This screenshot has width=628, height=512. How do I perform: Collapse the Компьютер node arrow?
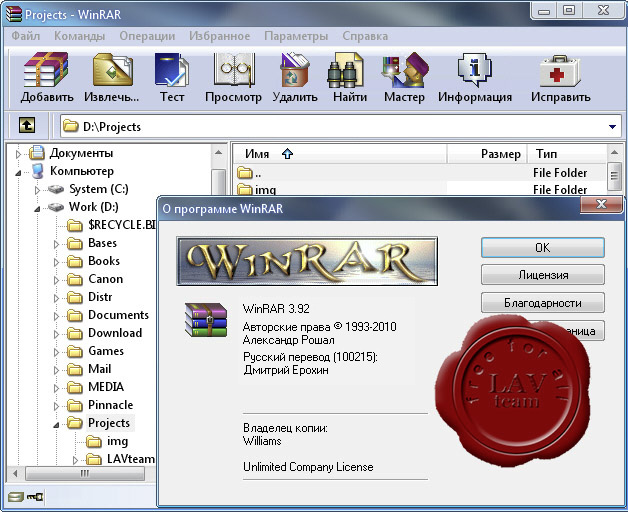click(18, 173)
